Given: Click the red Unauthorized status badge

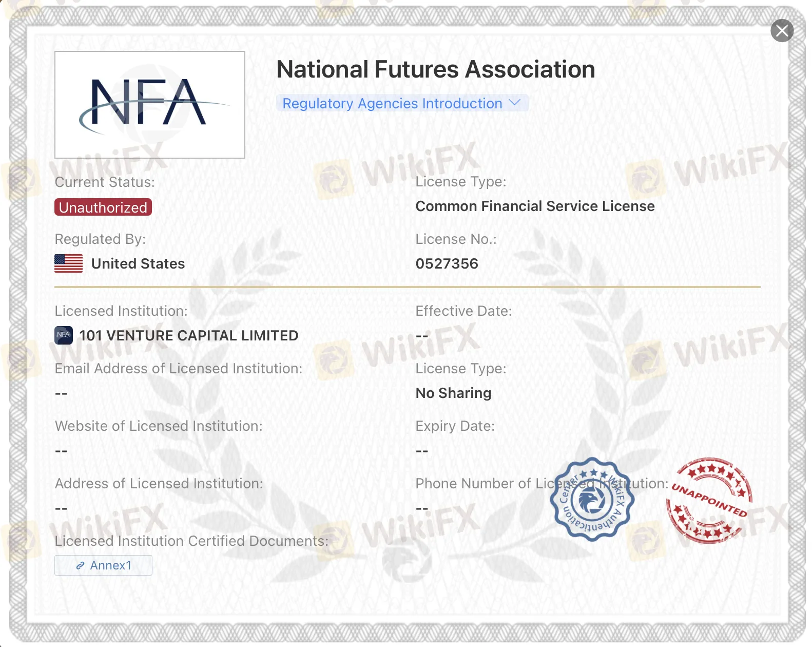Looking at the screenshot, I should (x=103, y=207).
